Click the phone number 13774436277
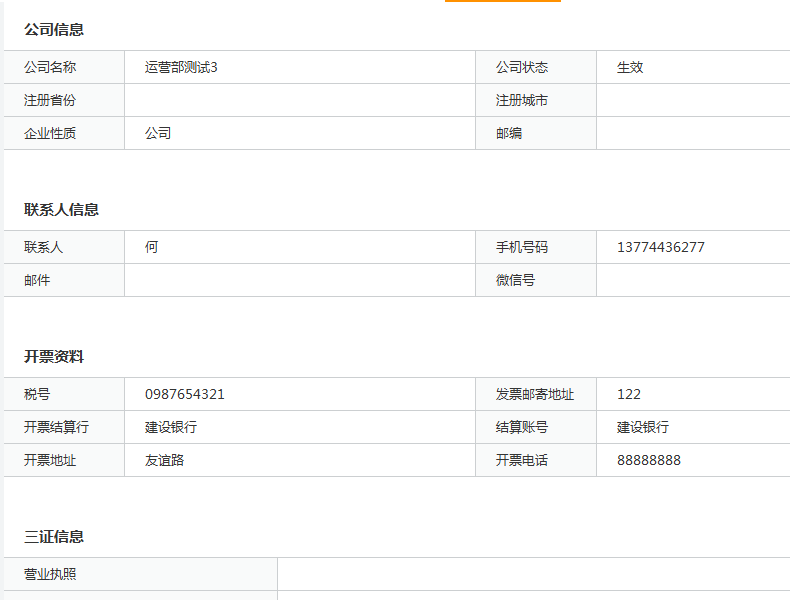790x600 pixels. coord(661,247)
